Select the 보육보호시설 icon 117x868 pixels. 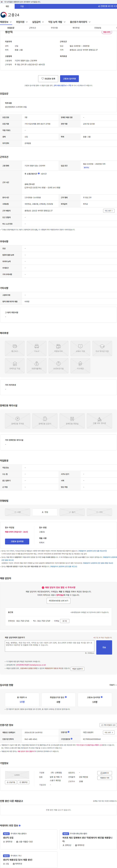58,366
